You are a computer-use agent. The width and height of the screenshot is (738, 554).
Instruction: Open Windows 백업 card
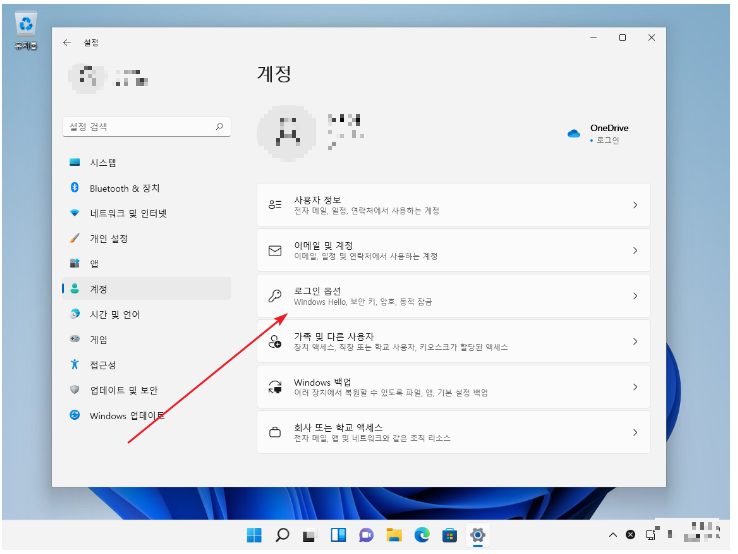(454, 387)
